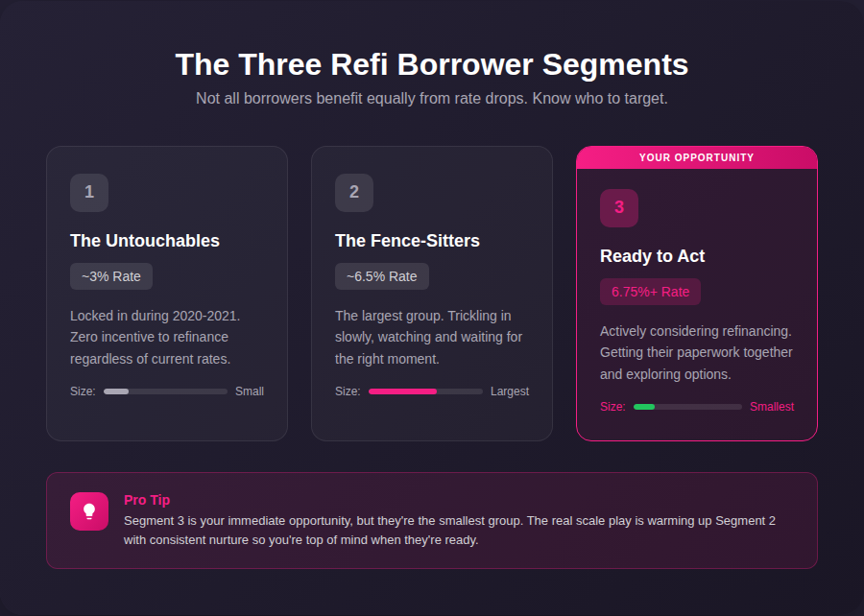Toggle the Largest size label

510,391
